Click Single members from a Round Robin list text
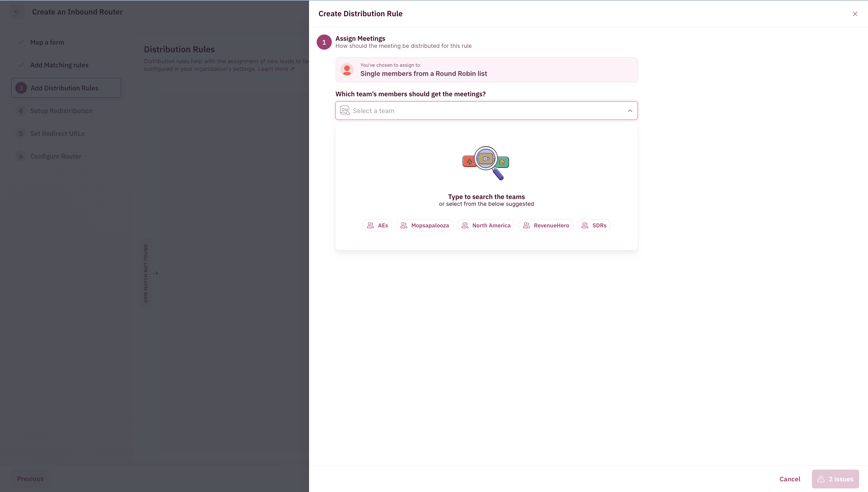The height and width of the screenshot is (492, 868). 424,74
